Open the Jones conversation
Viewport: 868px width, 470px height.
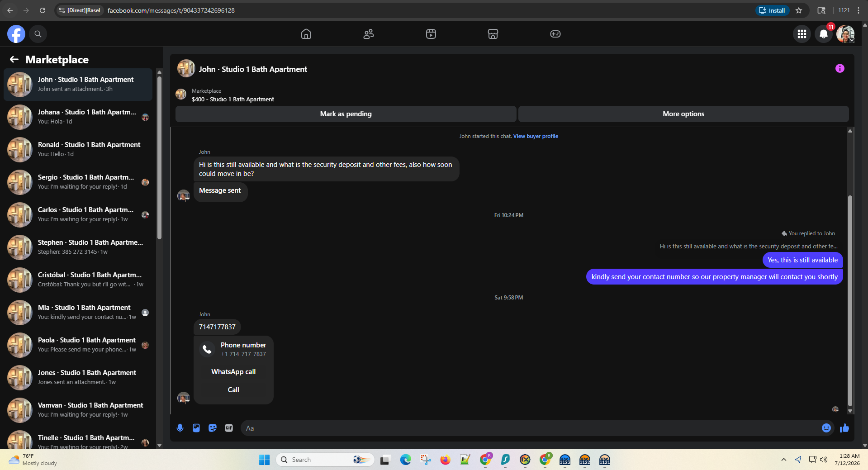[78, 378]
